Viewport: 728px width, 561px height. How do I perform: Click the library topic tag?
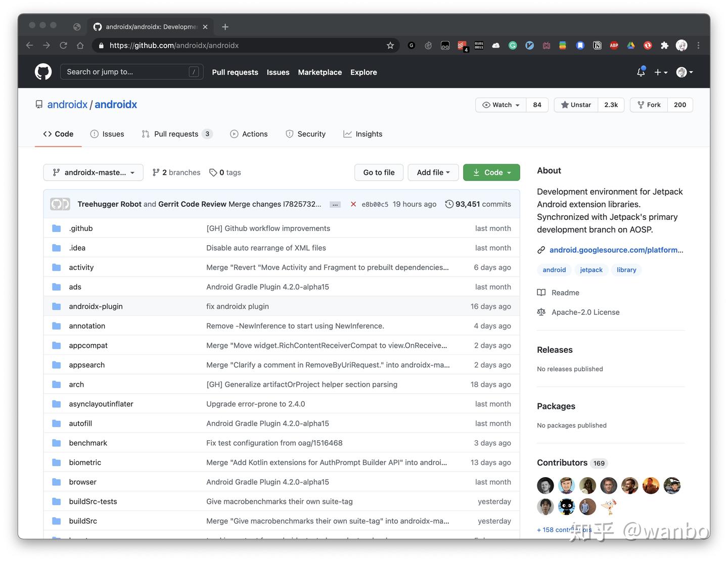click(x=626, y=270)
